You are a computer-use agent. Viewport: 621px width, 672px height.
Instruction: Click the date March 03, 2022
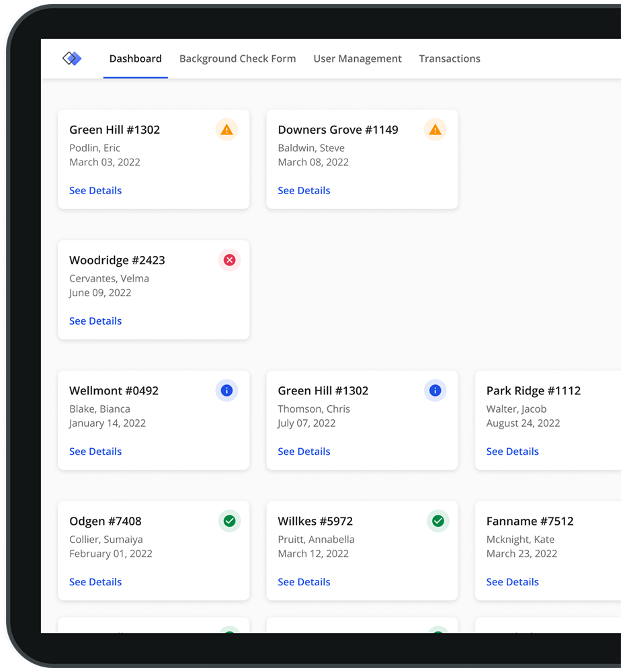coord(105,162)
